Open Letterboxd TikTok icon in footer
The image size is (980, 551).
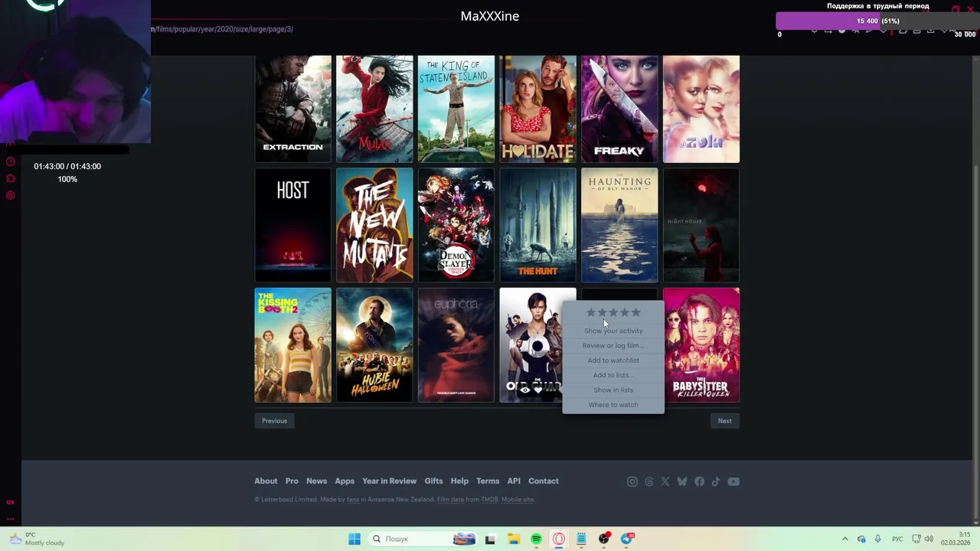point(716,481)
